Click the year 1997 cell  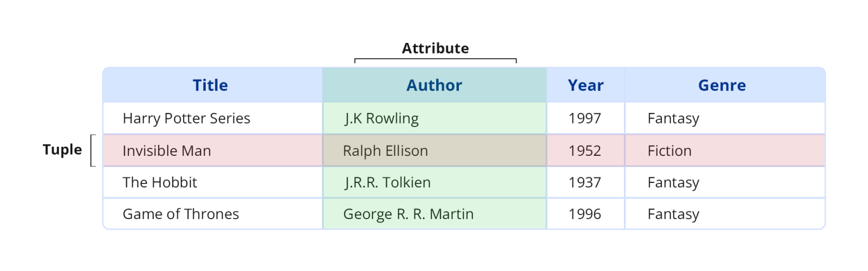(x=585, y=119)
